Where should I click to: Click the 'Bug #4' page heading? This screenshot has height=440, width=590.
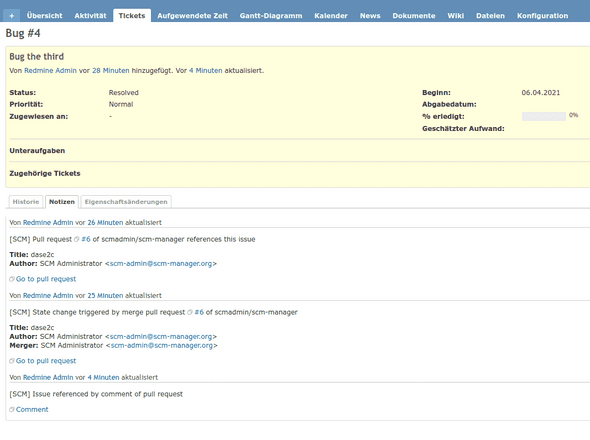(x=23, y=33)
